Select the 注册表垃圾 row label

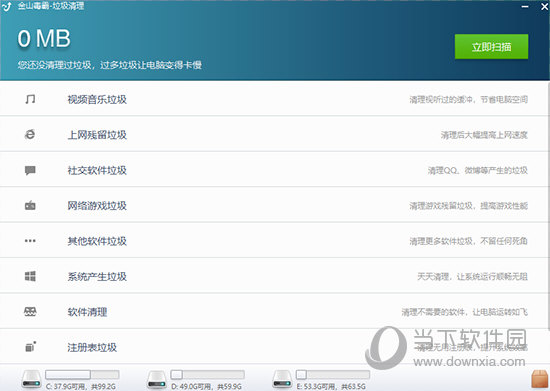[92, 348]
